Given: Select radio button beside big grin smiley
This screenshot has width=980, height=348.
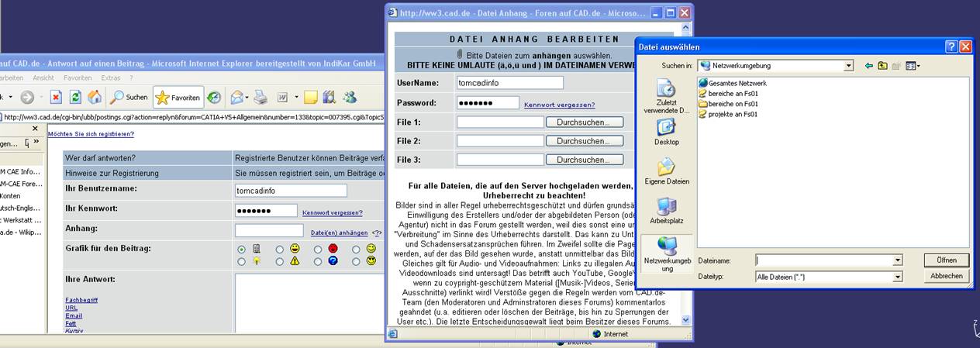Looking at the screenshot, I should click(280, 250).
